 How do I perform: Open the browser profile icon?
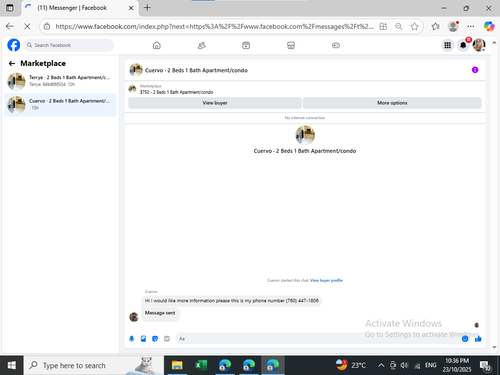click(453, 26)
